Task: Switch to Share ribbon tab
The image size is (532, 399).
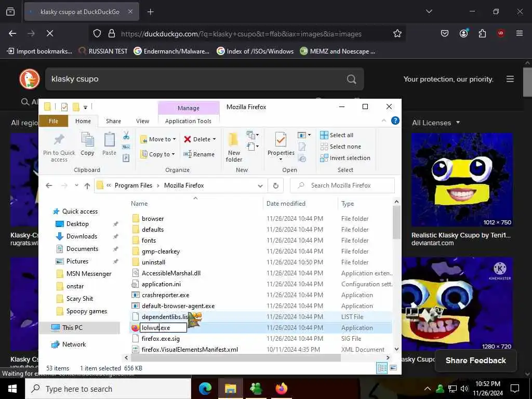Action: pyautogui.click(x=113, y=121)
